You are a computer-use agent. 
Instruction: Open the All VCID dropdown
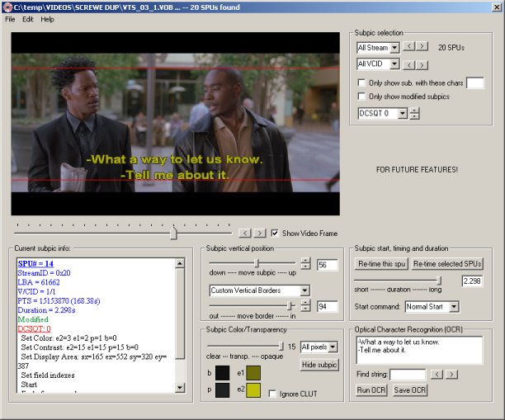pos(394,64)
